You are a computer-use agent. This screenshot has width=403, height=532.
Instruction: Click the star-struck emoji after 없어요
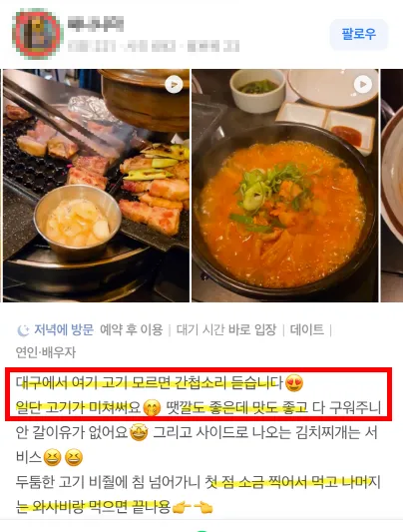tap(139, 432)
